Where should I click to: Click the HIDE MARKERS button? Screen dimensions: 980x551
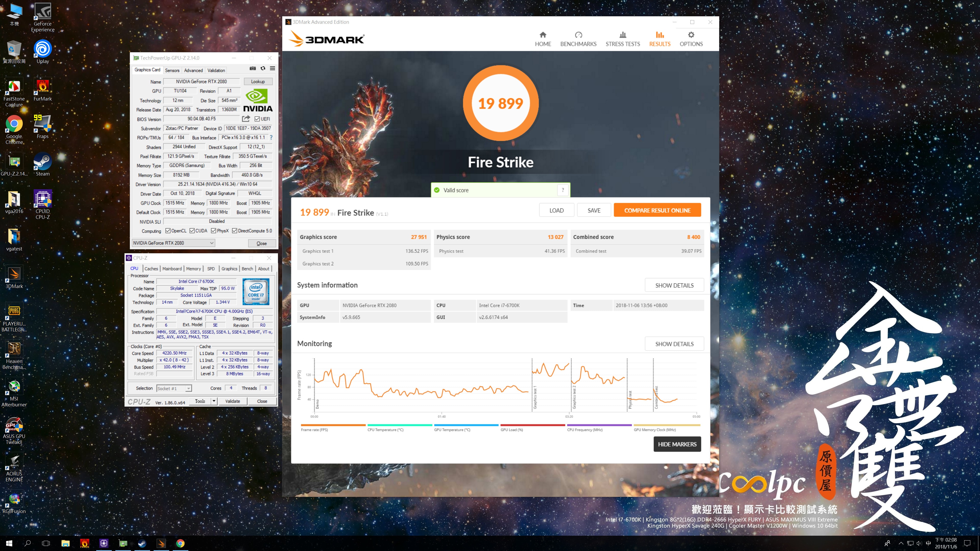[677, 444]
